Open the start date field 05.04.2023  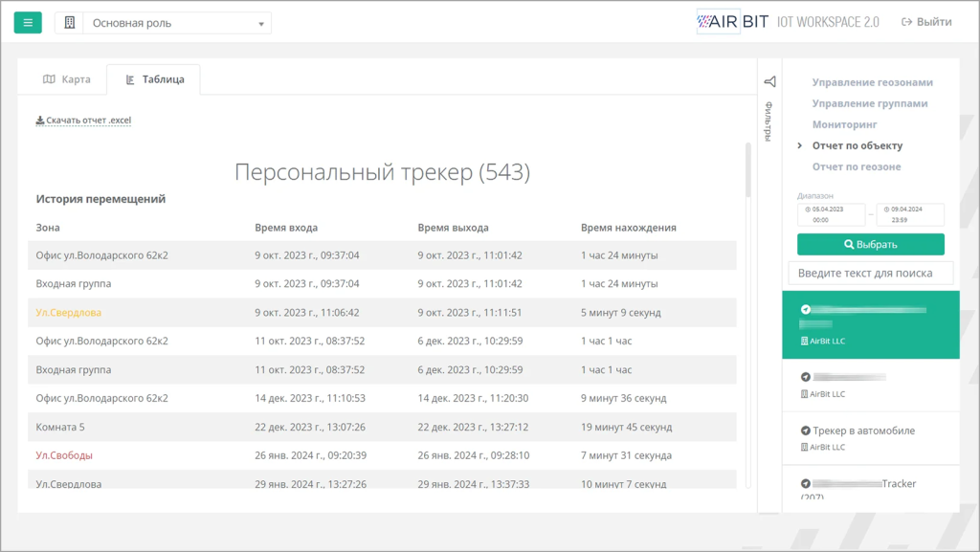[x=830, y=214]
